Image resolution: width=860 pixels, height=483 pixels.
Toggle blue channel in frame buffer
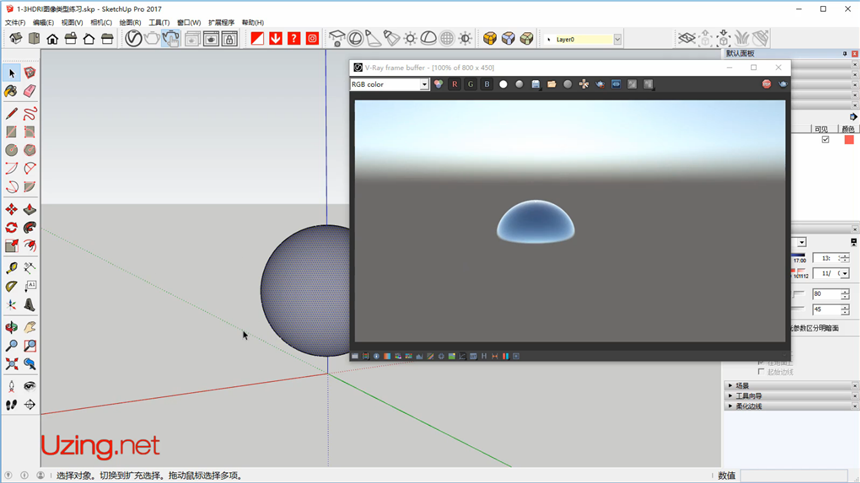tap(487, 84)
